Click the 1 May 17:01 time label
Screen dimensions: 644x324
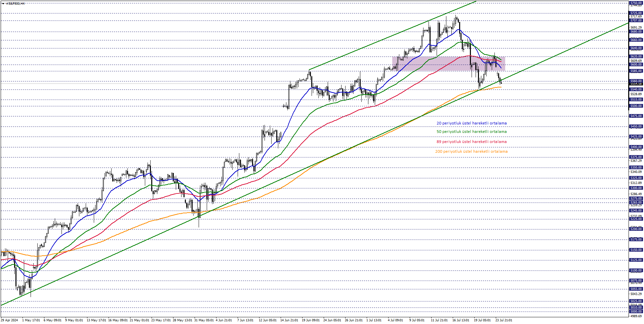(x=31, y=320)
